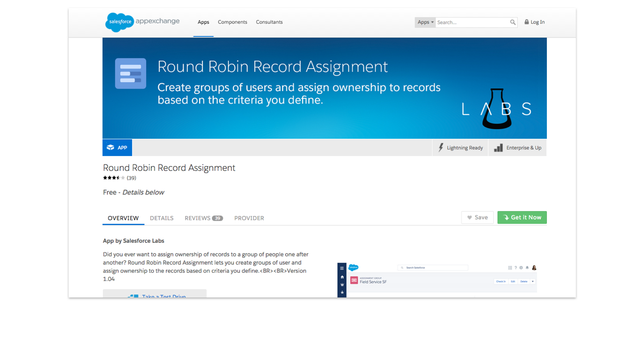The height and width of the screenshot is (343, 644).
Task: Switch to the Provider tab
Action: (x=249, y=218)
